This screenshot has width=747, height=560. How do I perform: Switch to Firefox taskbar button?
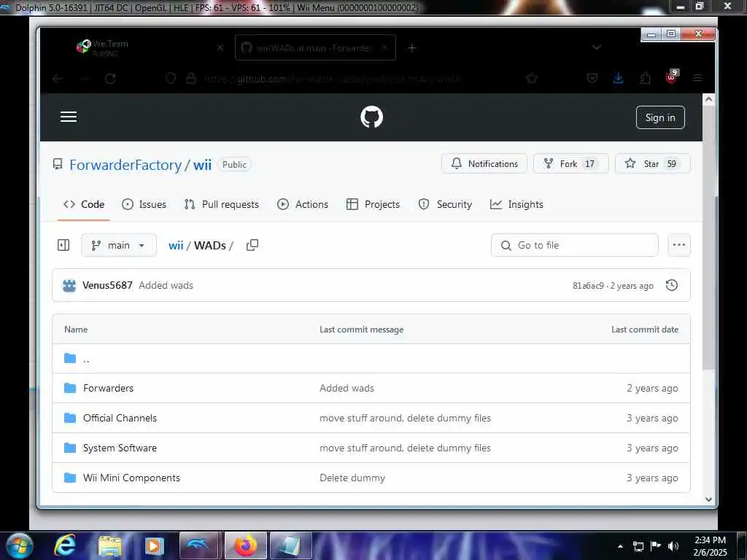click(x=245, y=545)
